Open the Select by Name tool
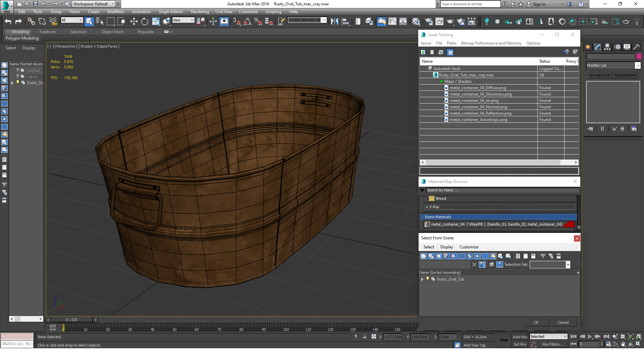Screen dimensions: 644x362 click(x=100, y=21)
